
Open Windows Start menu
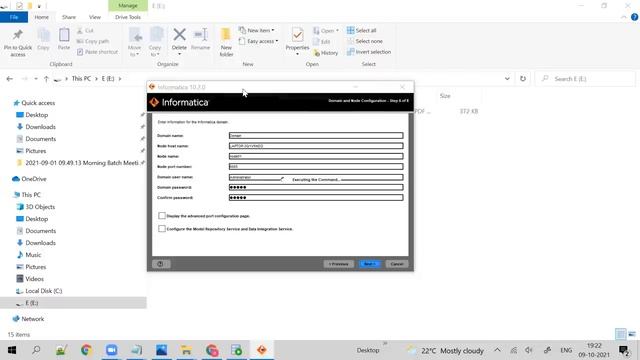(12, 350)
